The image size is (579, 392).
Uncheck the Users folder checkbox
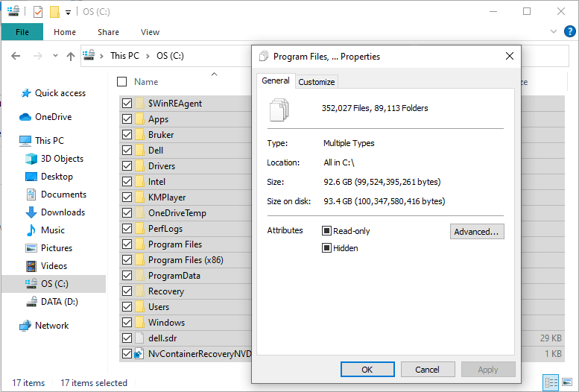(x=127, y=307)
